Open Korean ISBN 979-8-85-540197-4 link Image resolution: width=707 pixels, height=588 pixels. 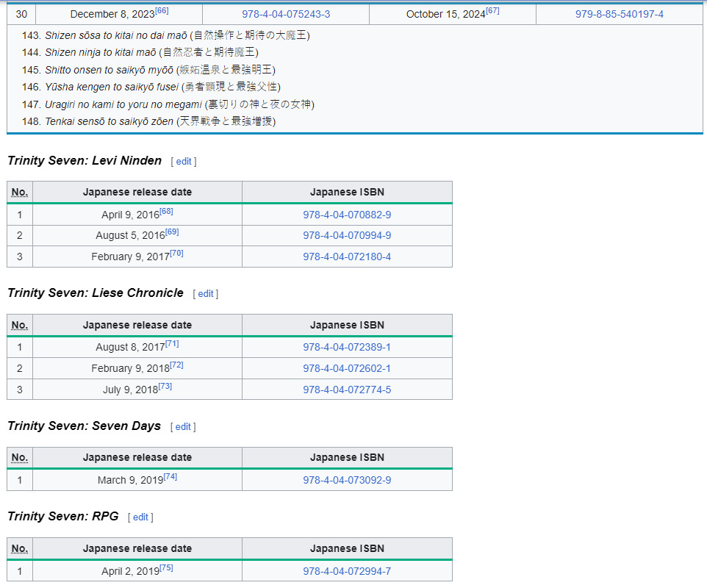(620, 14)
